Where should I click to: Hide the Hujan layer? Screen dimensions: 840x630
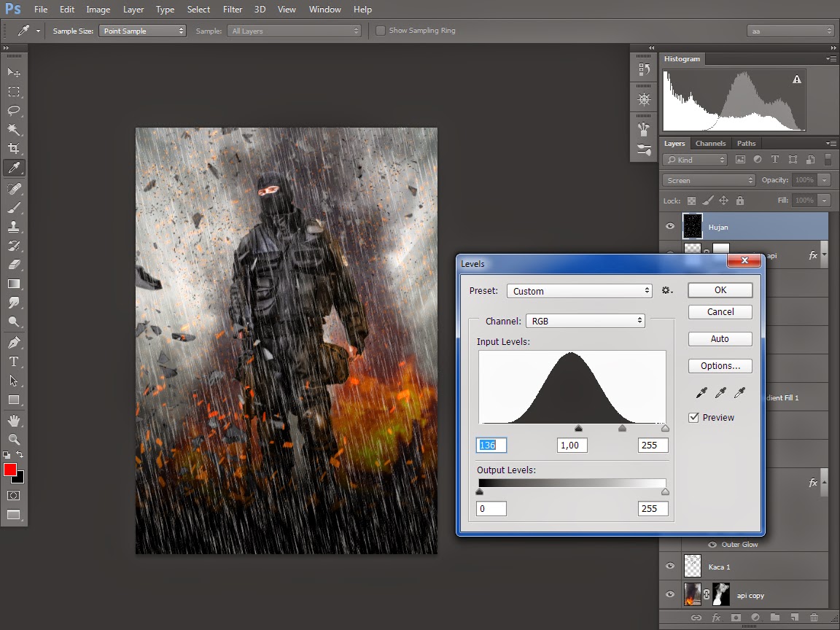coord(670,227)
